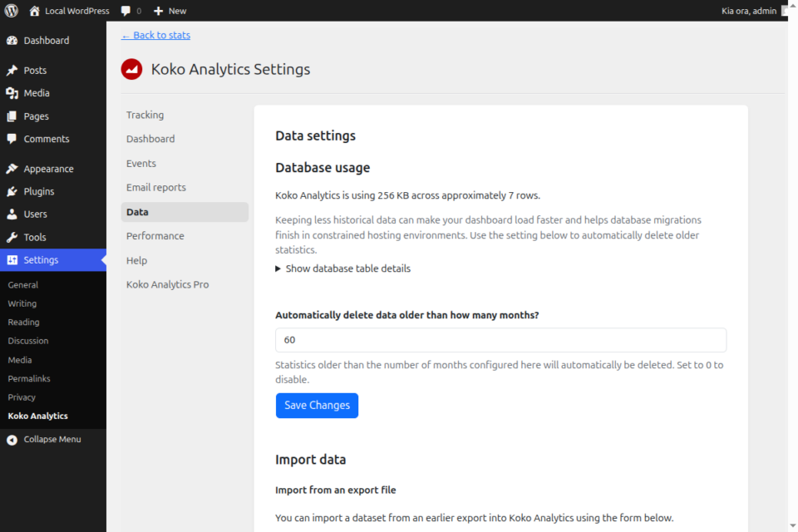798x532 pixels.
Task: Click the Settings label in sidebar
Action: (41, 260)
